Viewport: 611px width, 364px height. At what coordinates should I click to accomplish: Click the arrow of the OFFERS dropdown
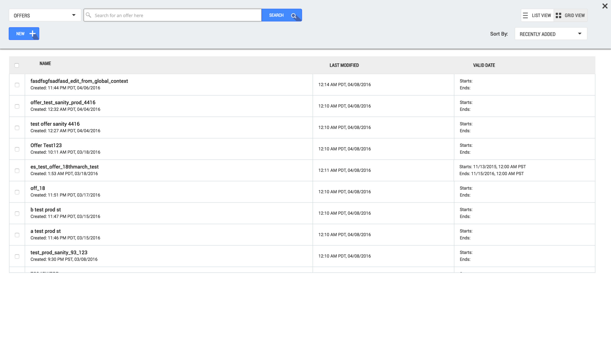(74, 15)
